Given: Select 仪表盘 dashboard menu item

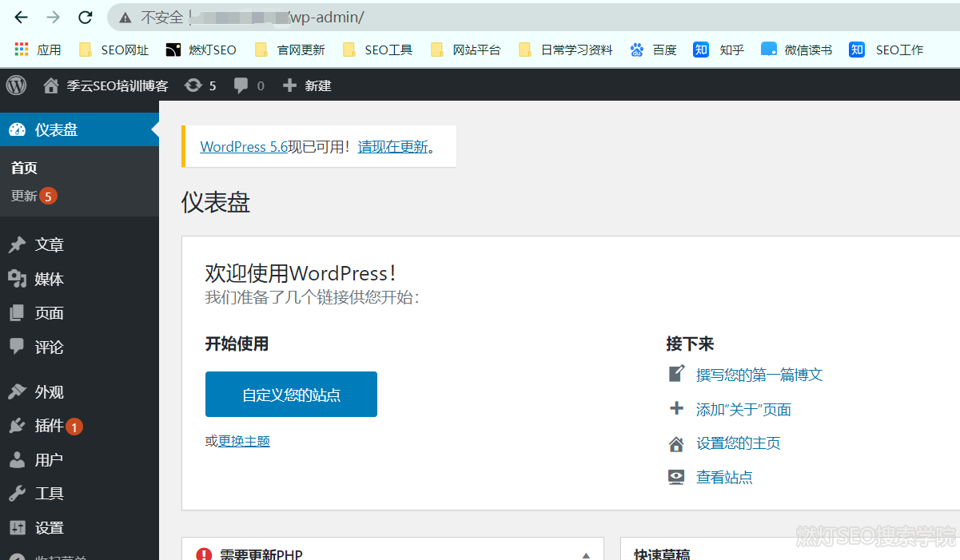Looking at the screenshot, I should pos(79,129).
